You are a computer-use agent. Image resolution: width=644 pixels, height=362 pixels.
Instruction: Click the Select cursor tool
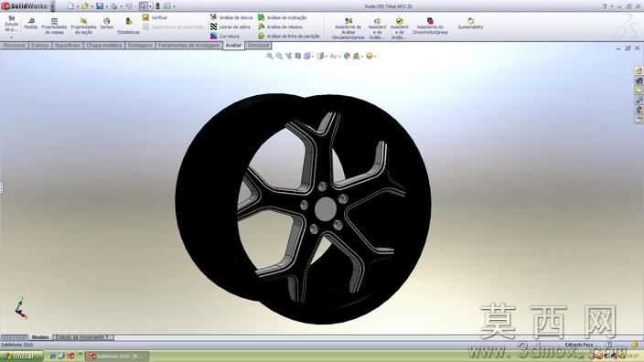[x=143, y=6]
